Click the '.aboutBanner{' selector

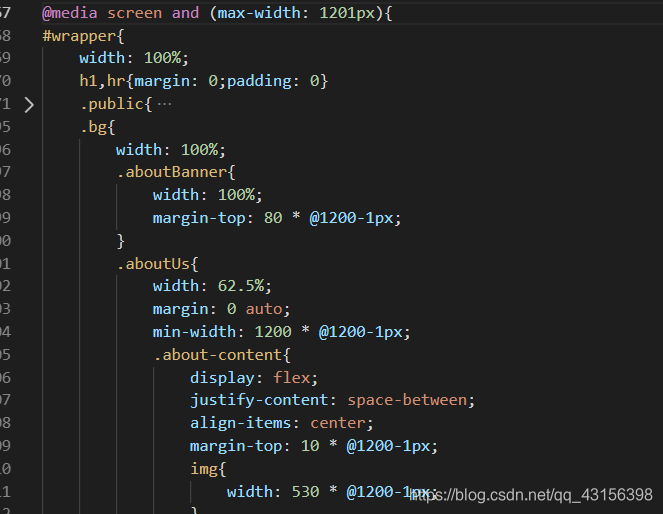click(176, 172)
